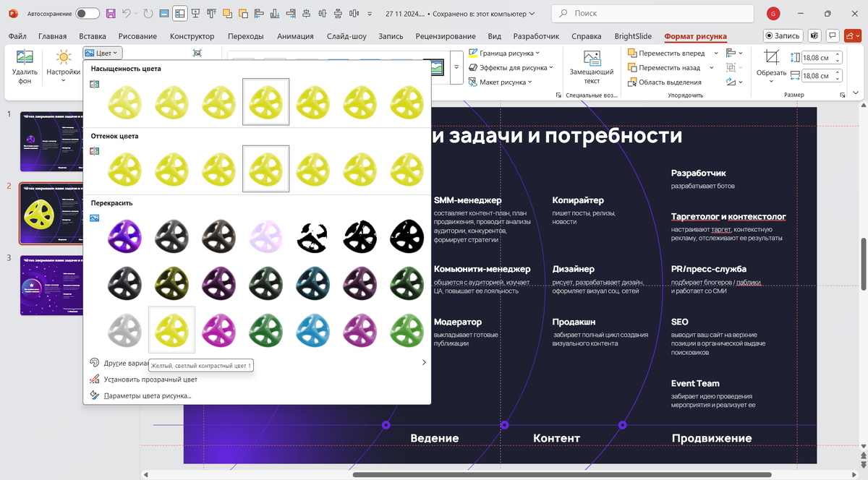868x480 pixels.
Task: Open the Файл (File) menu tab
Action: pyautogui.click(x=17, y=36)
